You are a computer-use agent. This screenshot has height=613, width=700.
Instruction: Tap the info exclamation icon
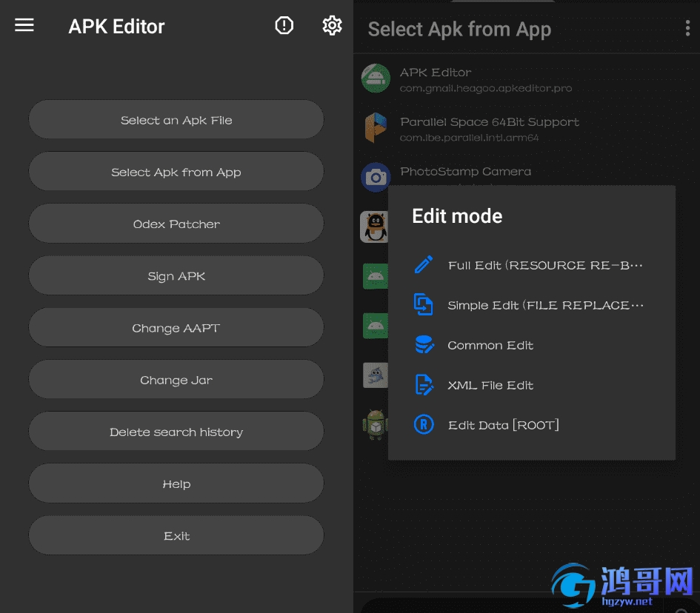pyautogui.click(x=284, y=25)
